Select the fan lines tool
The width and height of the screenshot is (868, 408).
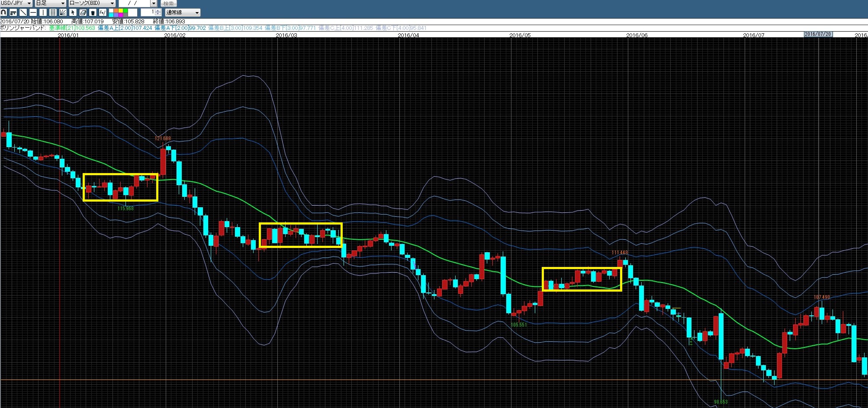(63, 13)
